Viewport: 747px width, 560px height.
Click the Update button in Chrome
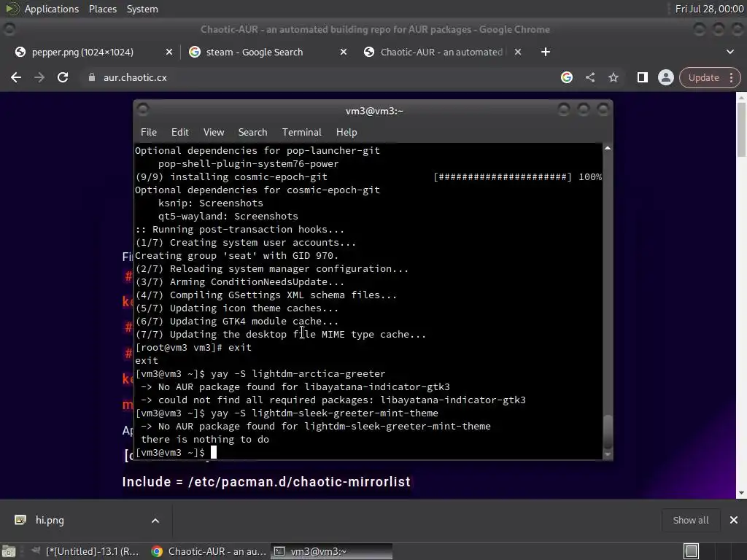click(x=703, y=77)
